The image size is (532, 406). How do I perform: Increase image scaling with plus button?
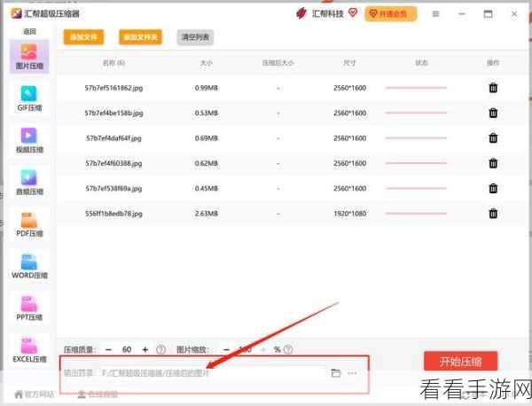263,349
